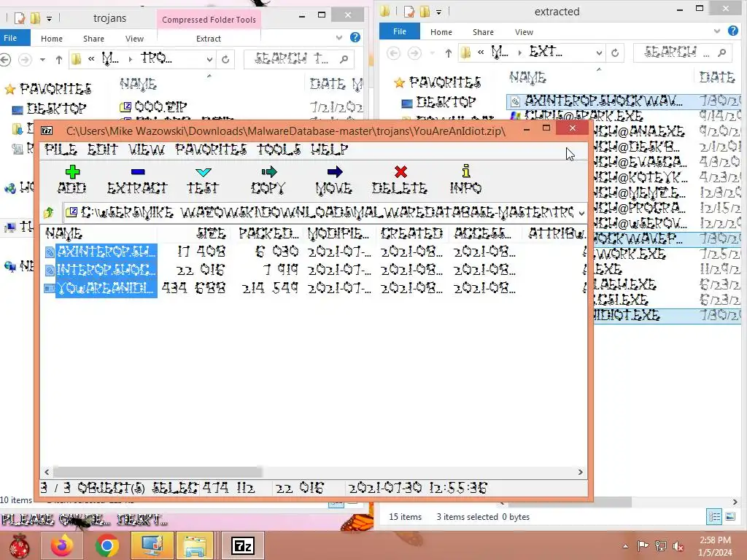This screenshot has width=747, height=560.
Task: Open Google Chrome from the taskbar
Action: pos(107,545)
